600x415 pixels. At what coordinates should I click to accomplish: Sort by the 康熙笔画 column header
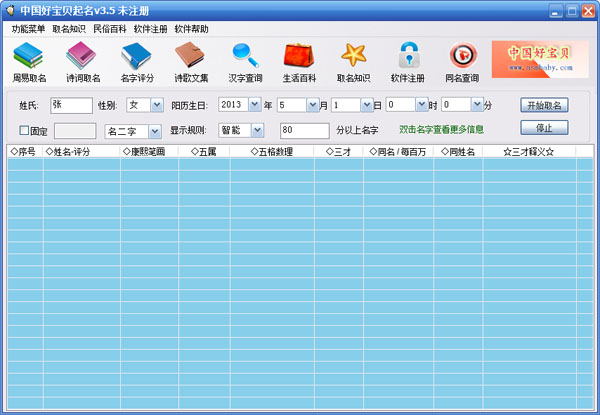tap(149, 152)
